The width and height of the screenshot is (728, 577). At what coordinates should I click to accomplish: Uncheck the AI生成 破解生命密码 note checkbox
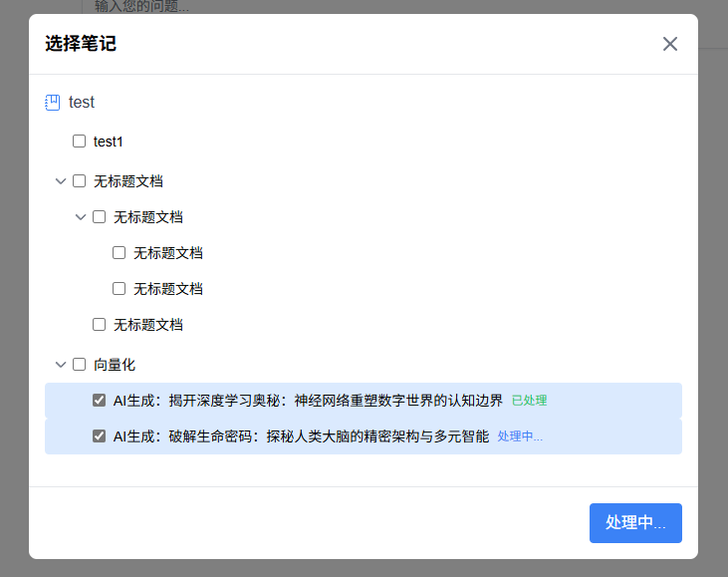[x=100, y=435]
